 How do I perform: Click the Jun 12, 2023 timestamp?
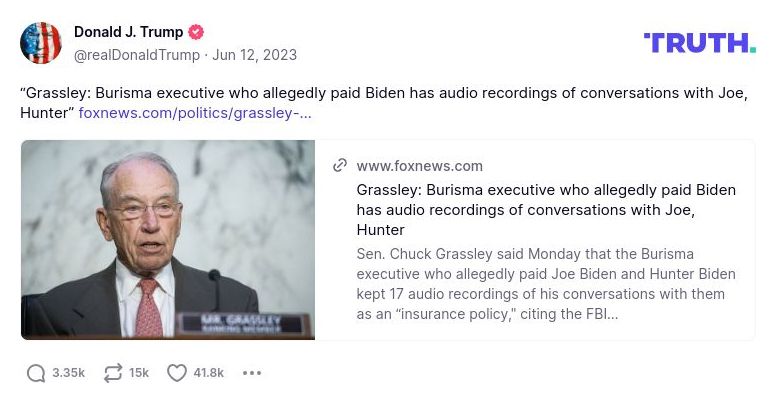254,55
